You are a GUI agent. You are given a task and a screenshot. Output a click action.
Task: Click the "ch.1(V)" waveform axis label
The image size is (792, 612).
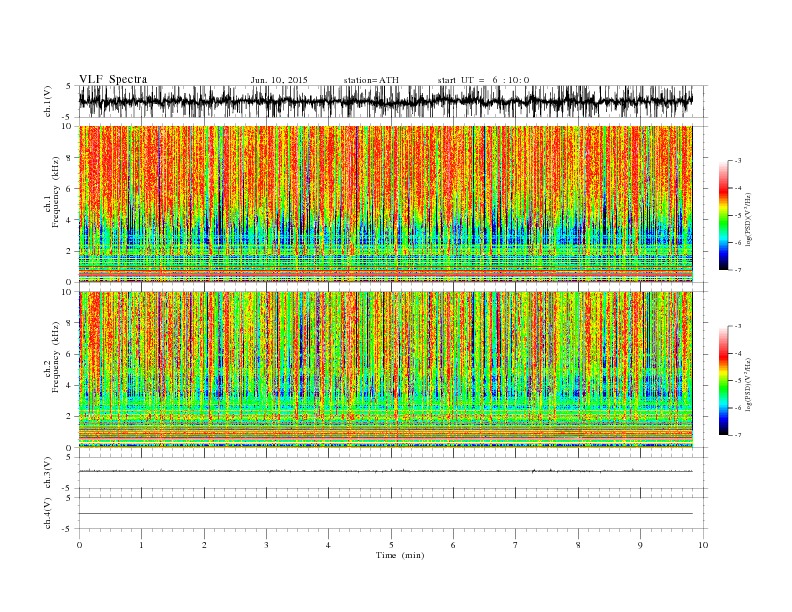48,101
